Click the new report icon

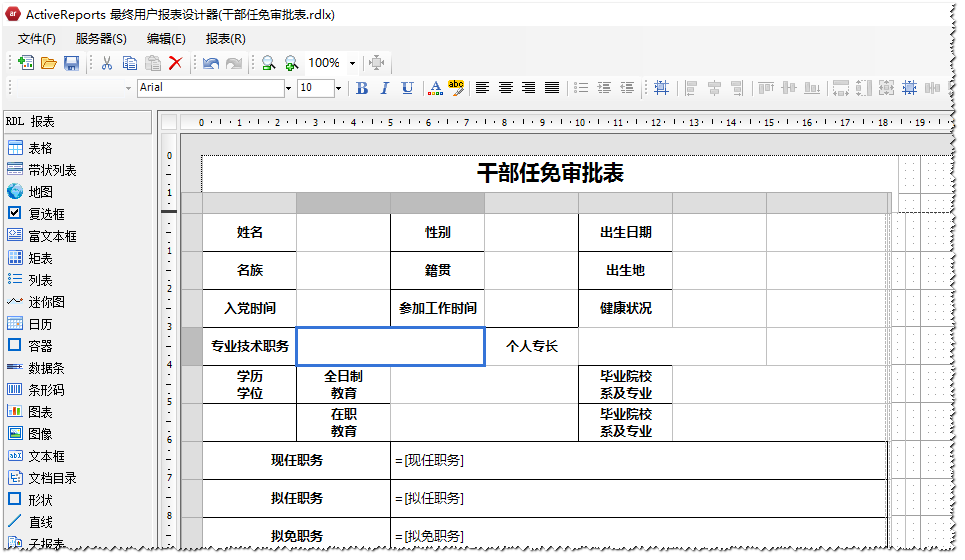coord(26,63)
